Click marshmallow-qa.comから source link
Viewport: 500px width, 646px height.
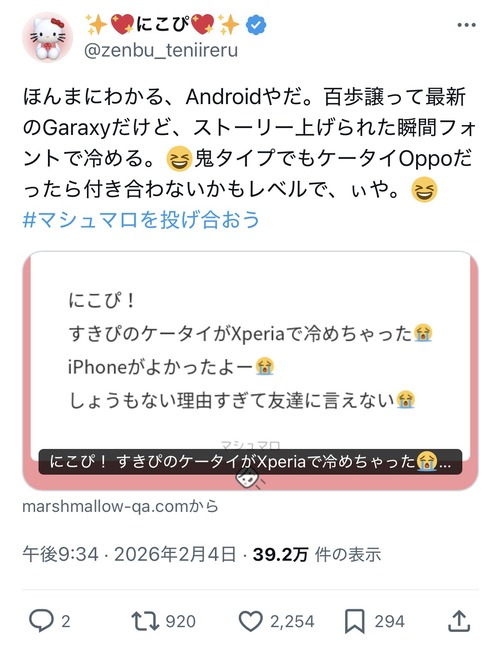[x=120, y=506]
